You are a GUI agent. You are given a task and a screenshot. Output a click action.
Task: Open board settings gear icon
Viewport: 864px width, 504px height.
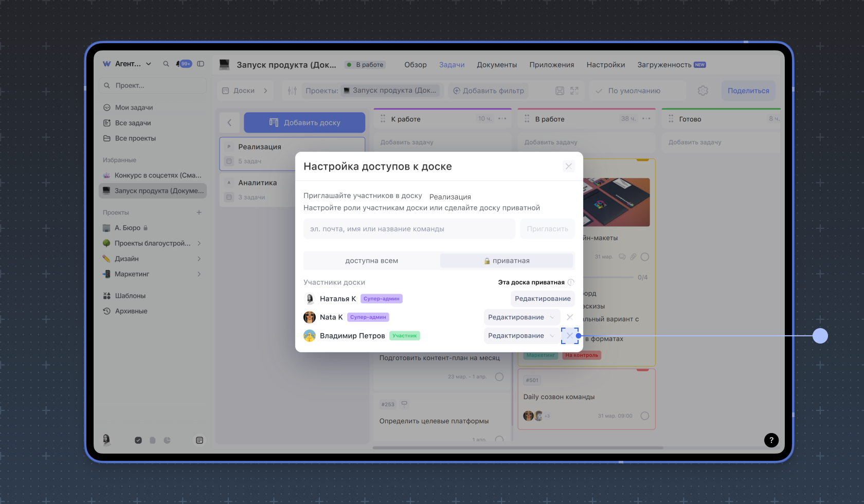click(x=703, y=91)
